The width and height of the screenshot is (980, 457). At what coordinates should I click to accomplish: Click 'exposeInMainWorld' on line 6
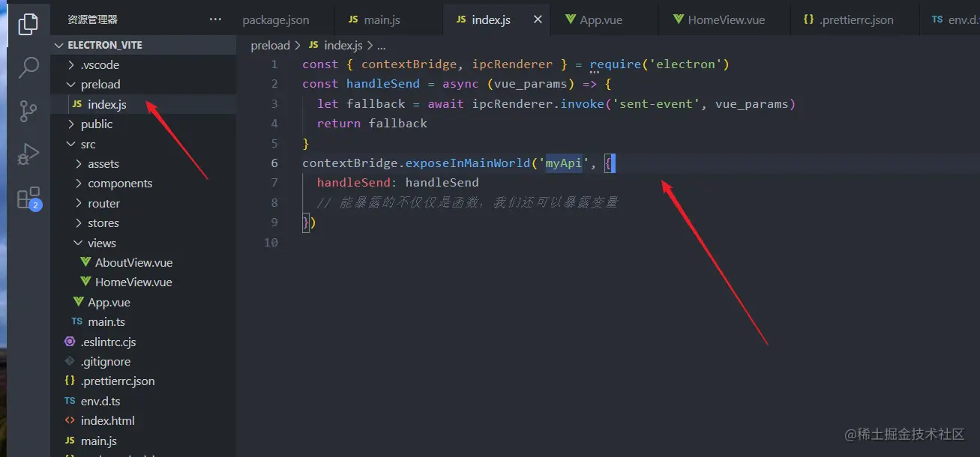[x=468, y=163]
